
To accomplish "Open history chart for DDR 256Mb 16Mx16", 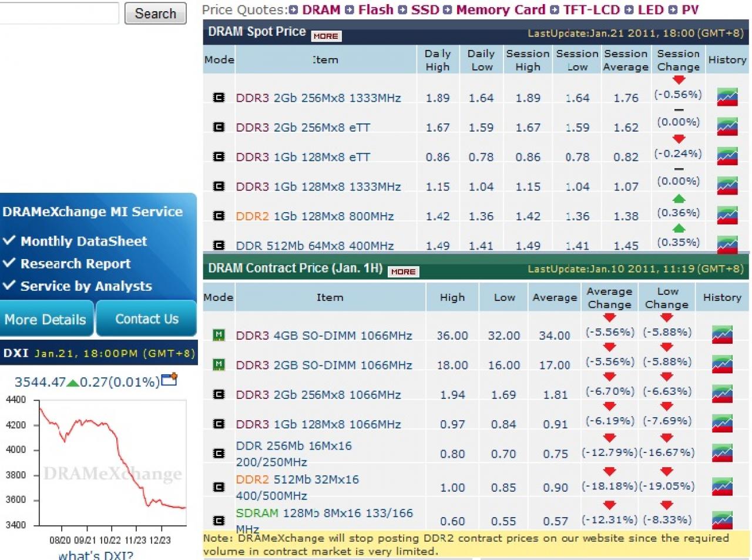I will pyautogui.click(x=722, y=453).
